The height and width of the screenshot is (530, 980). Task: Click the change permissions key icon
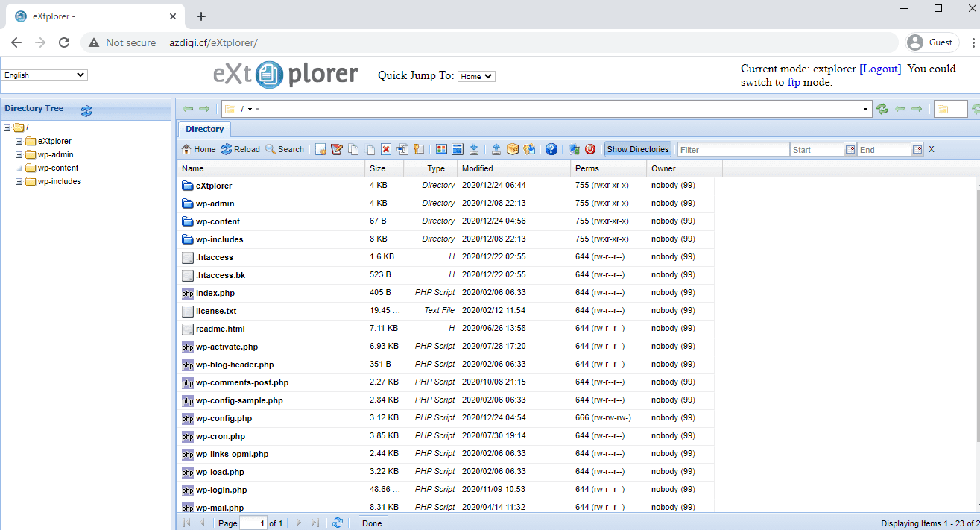[x=419, y=149]
